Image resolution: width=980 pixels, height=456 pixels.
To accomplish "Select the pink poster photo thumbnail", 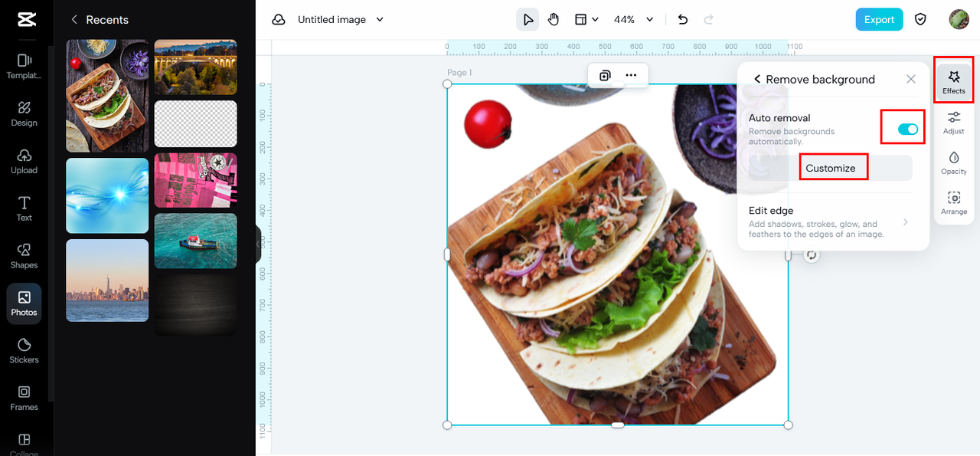I will point(196,180).
